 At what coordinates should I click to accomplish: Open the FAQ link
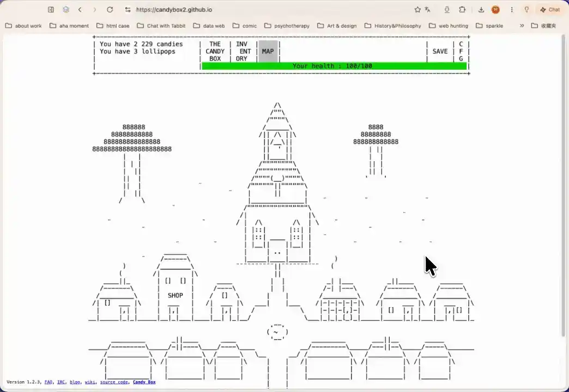click(x=49, y=382)
